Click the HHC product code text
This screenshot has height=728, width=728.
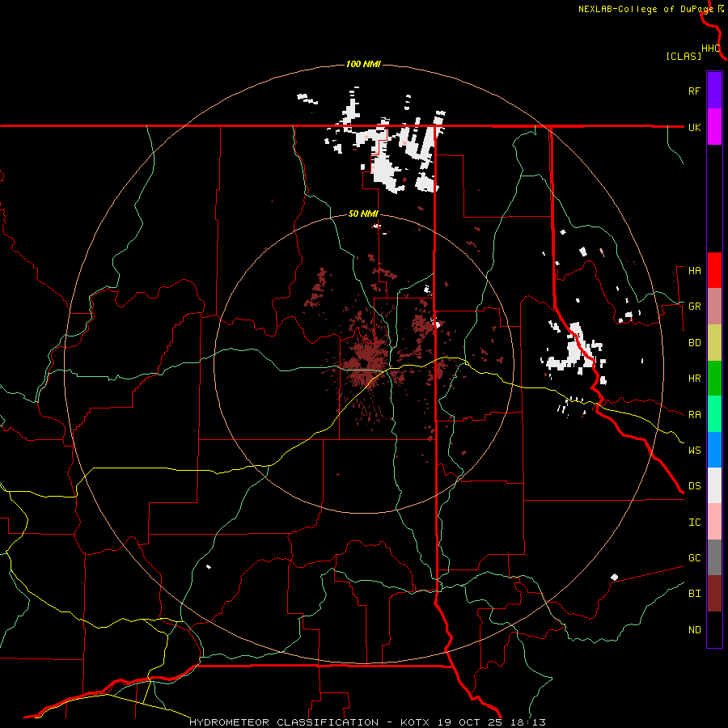[x=711, y=49]
